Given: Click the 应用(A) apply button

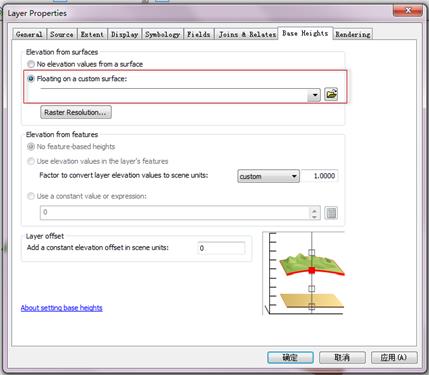Looking at the screenshot, I should point(394,358).
